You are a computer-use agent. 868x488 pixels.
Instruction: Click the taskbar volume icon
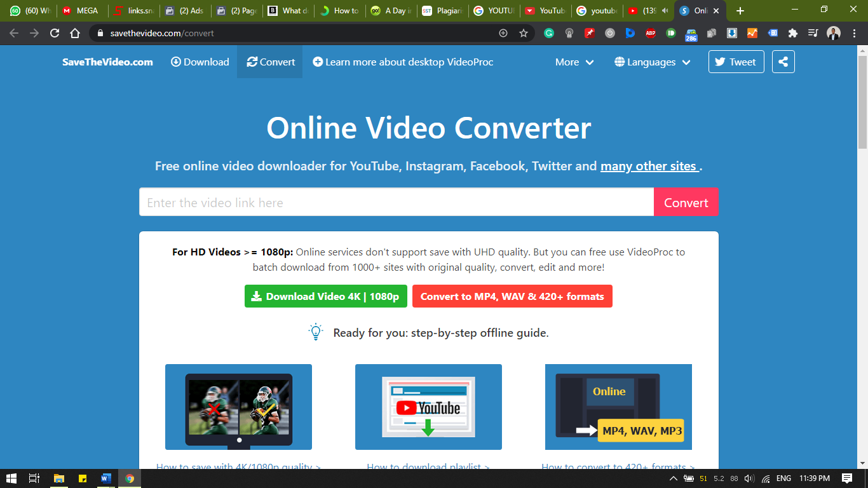(x=749, y=478)
